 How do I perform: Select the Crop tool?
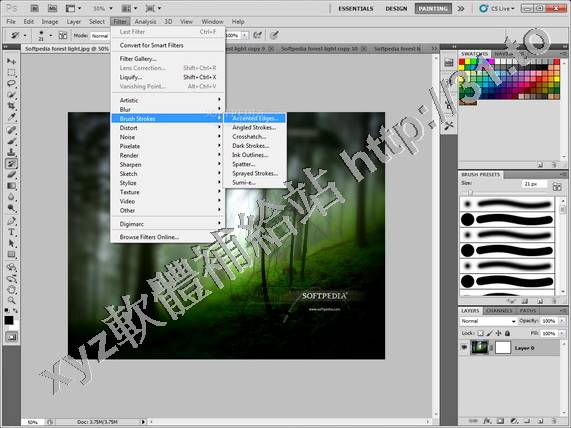tap(11, 106)
